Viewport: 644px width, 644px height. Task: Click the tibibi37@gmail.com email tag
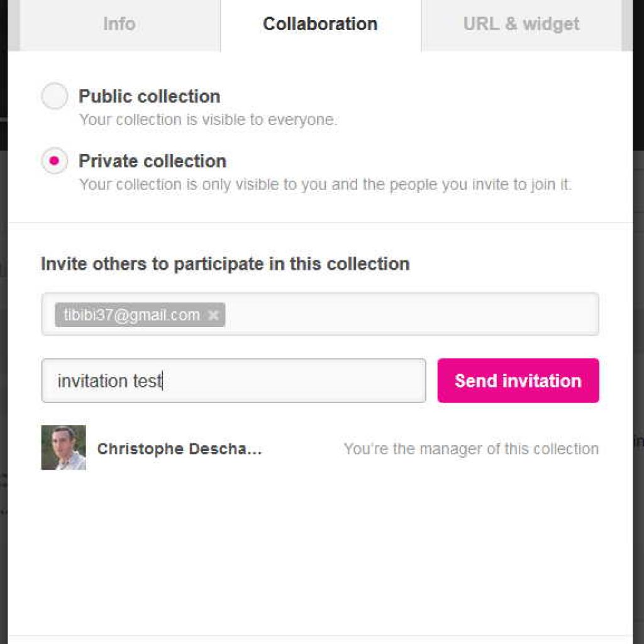pos(131,315)
